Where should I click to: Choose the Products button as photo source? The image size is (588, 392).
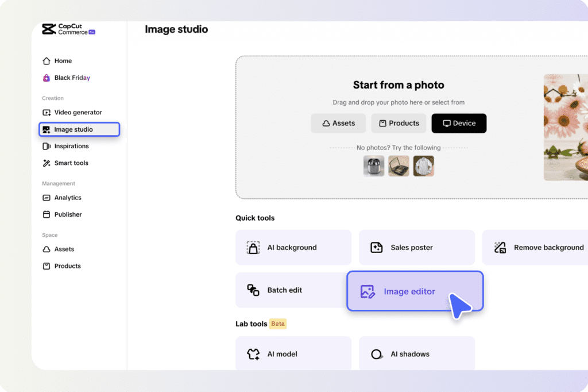(x=399, y=123)
